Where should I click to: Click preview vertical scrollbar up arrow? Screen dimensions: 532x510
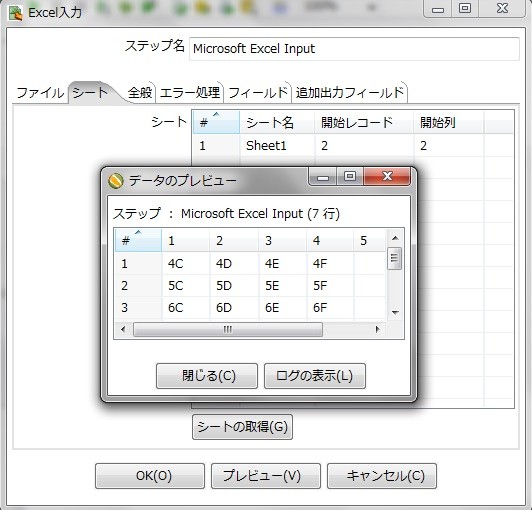click(x=395, y=238)
